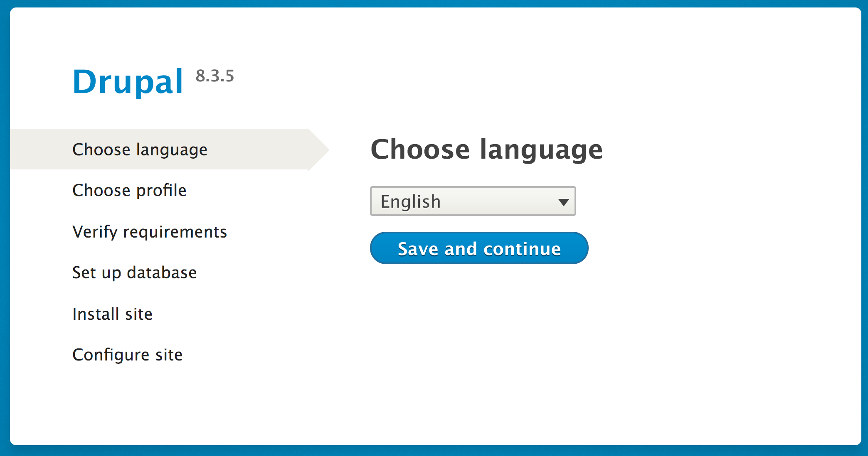The image size is (868, 456).
Task: Click the word Save on blue button
Action: 418,249
